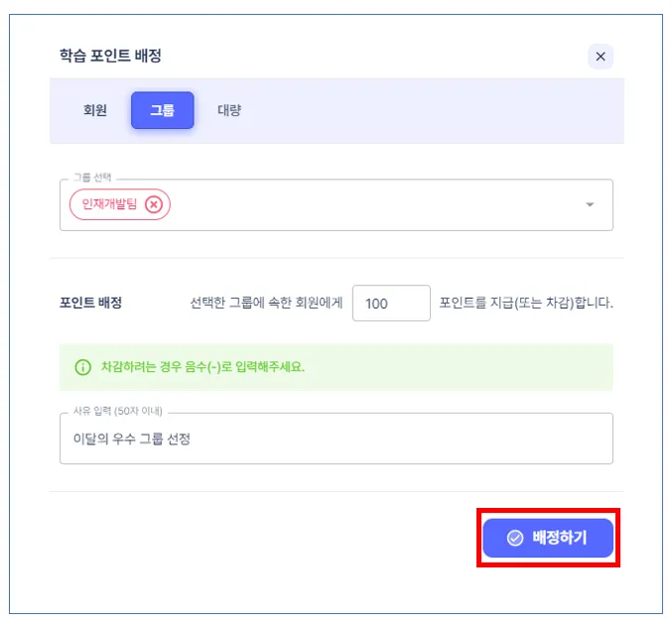Remove the 인재개발팀 chip via x icon
The image size is (672, 623).
tap(153, 204)
